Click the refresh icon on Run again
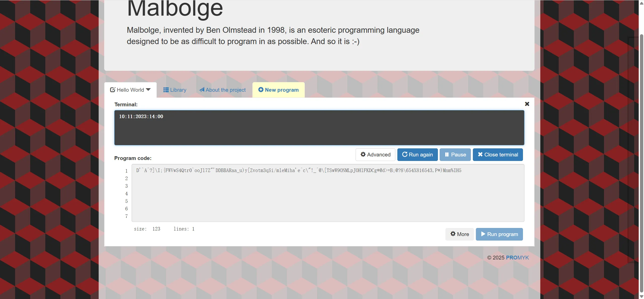This screenshot has height=299, width=644. [x=404, y=154]
